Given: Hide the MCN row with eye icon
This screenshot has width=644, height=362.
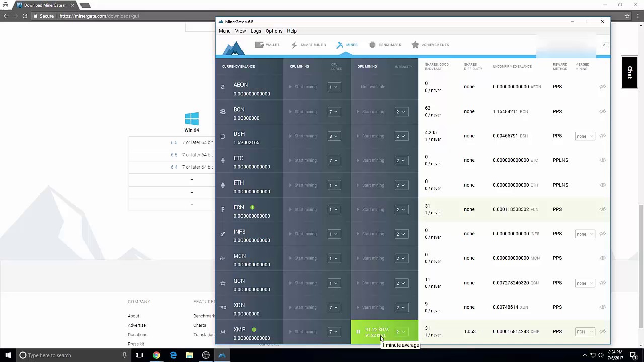Looking at the screenshot, I should (602, 258).
